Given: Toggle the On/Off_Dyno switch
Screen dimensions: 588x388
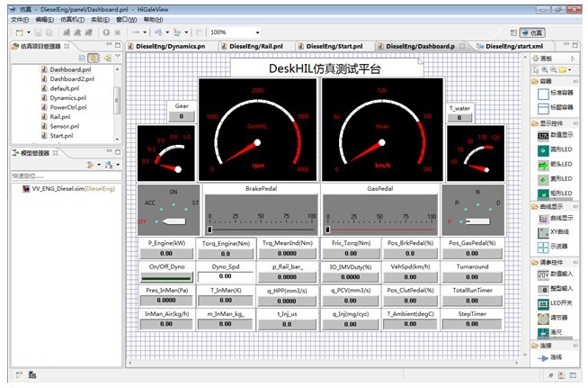Looking at the screenshot, I should coord(166,277).
